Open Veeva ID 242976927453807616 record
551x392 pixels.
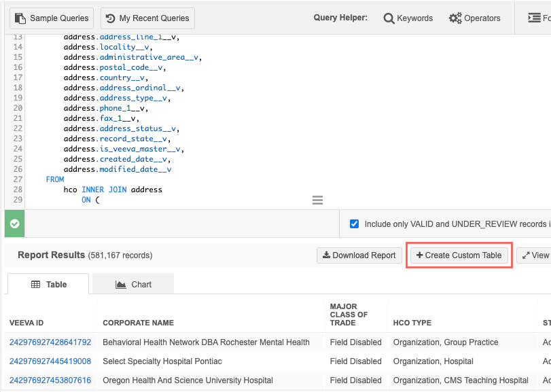tap(50, 380)
